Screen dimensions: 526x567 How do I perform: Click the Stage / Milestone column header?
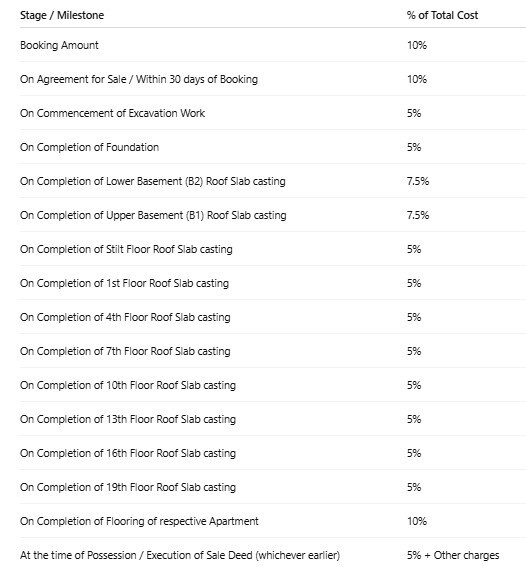click(x=62, y=15)
